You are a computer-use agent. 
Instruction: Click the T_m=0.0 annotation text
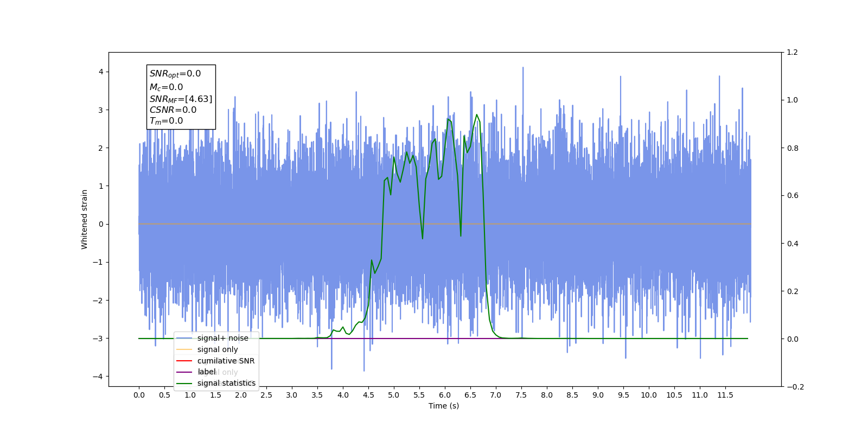point(167,121)
